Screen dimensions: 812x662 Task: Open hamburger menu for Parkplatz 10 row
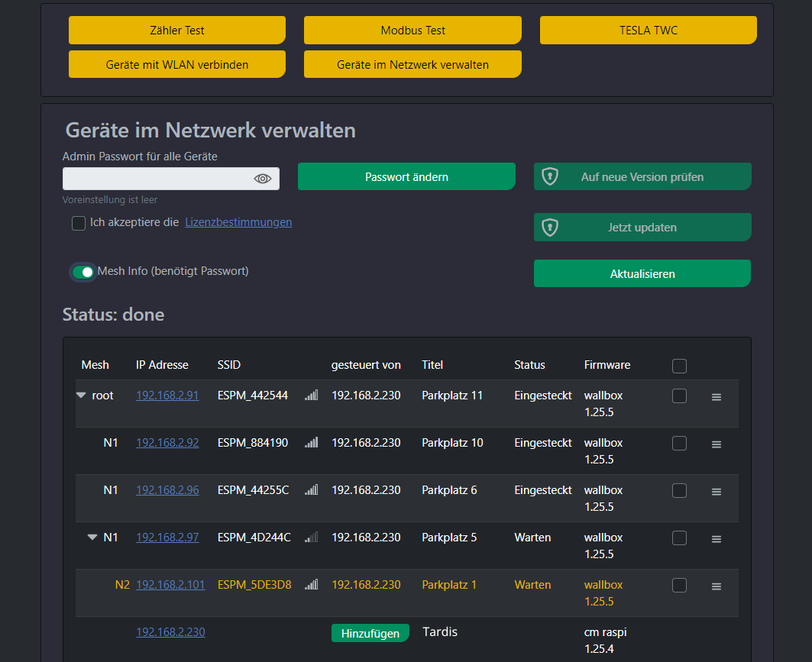click(x=716, y=444)
